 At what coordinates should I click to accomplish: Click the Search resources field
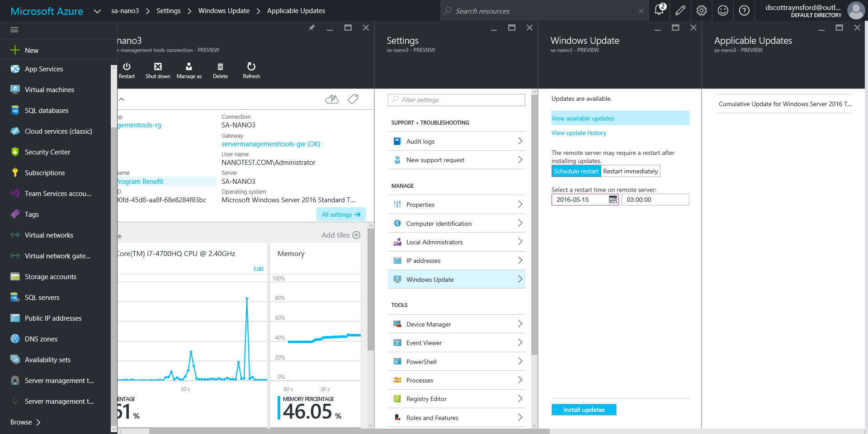pos(544,11)
